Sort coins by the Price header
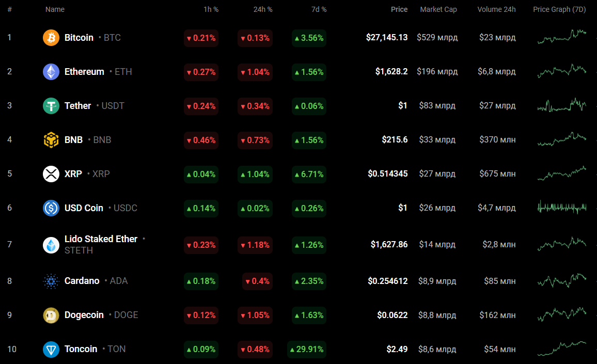Image resolution: width=597 pixels, height=364 pixels. click(x=399, y=9)
